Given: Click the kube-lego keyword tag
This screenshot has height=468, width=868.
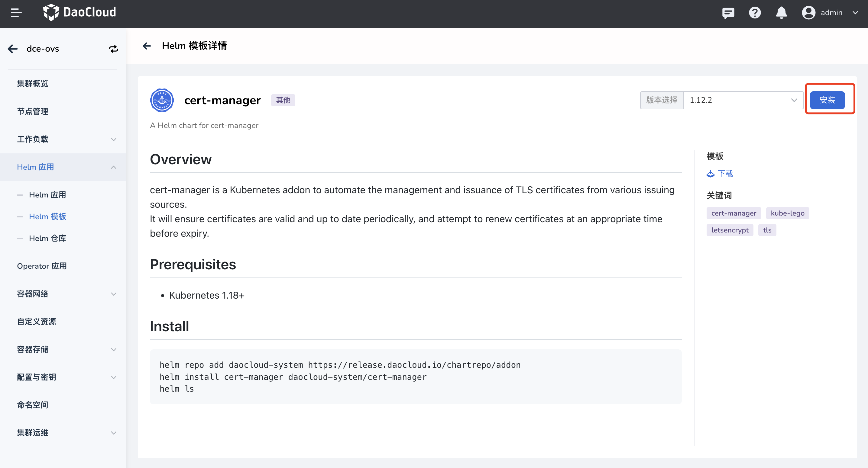Looking at the screenshot, I should tap(787, 213).
